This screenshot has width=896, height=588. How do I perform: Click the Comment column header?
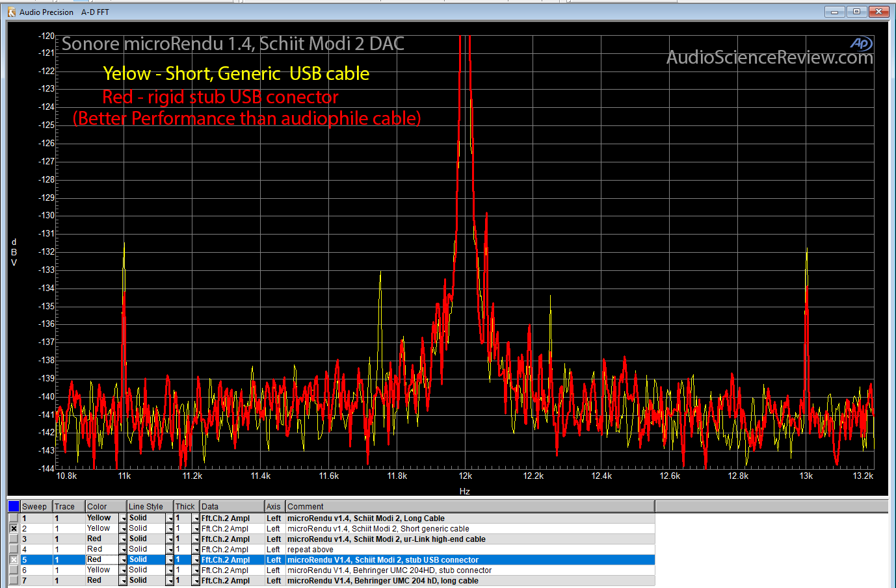tap(470, 507)
